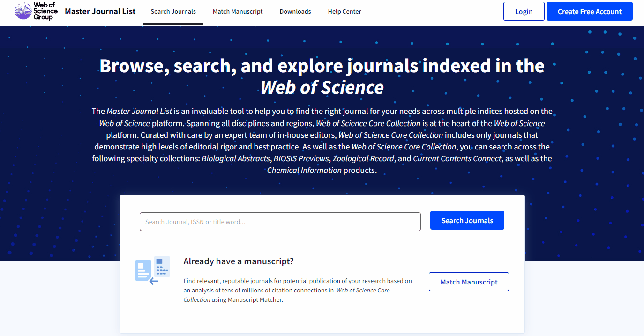
Task: Click the Web of Science Group logo
Action: [36, 11]
